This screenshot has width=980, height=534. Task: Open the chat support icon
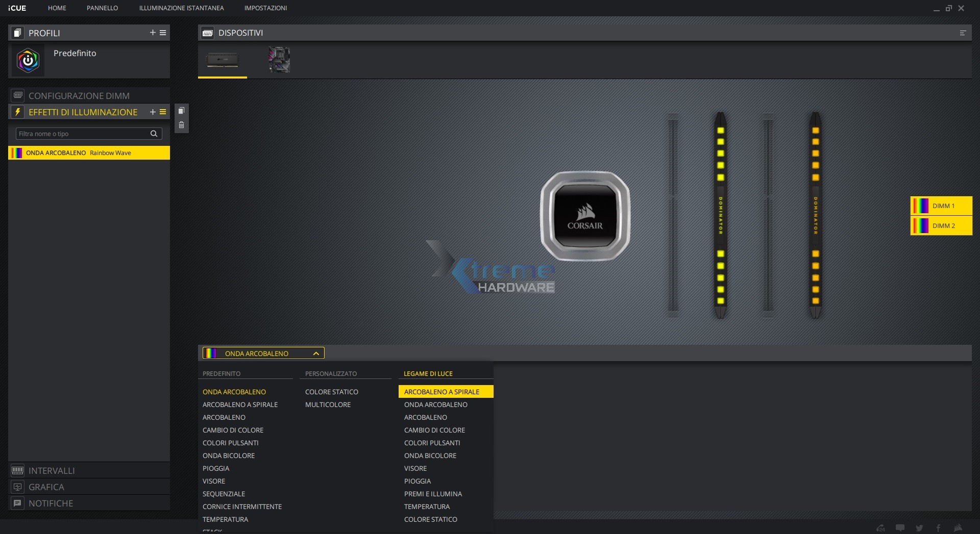tap(900, 528)
